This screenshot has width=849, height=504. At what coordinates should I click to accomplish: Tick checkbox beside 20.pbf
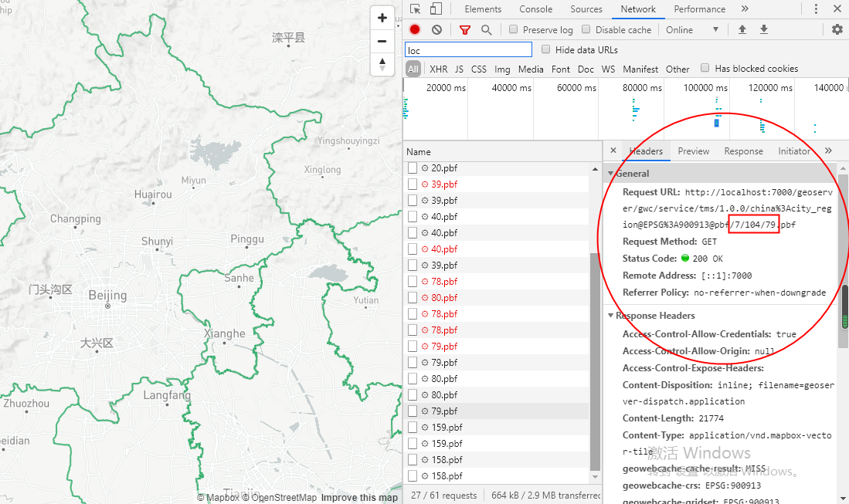(x=413, y=168)
